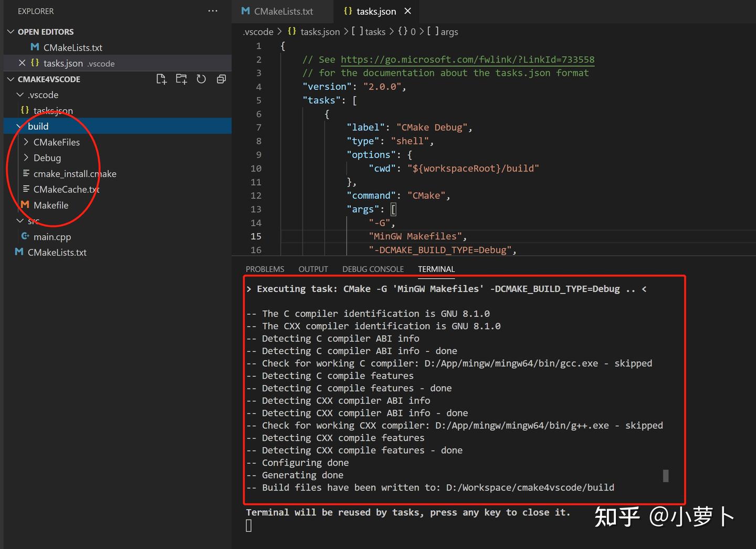Image resolution: width=756 pixels, height=549 pixels.
Task: Open the DEBUG CONSOLE panel
Action: point(373,269)
